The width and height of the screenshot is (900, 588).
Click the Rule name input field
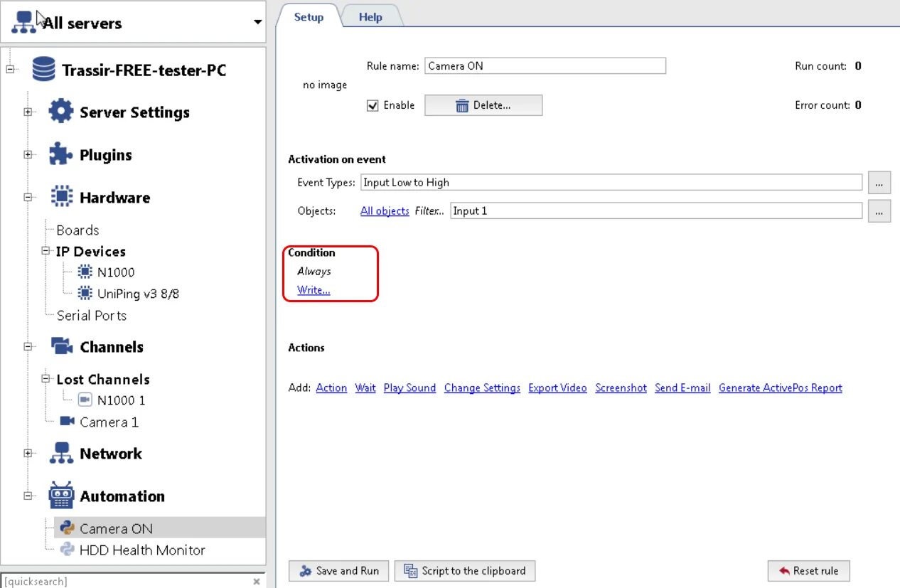click(545, 66)
